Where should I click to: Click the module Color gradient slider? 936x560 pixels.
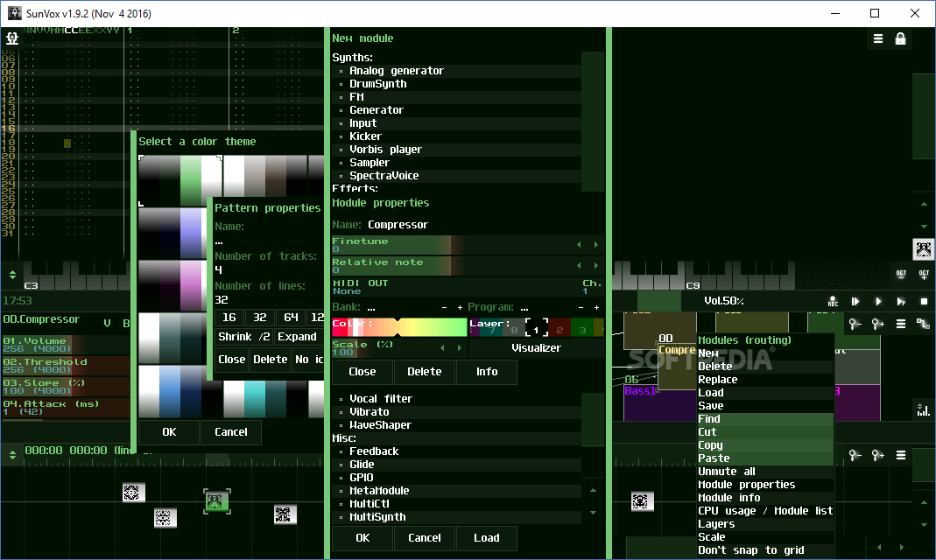point(399,327)
